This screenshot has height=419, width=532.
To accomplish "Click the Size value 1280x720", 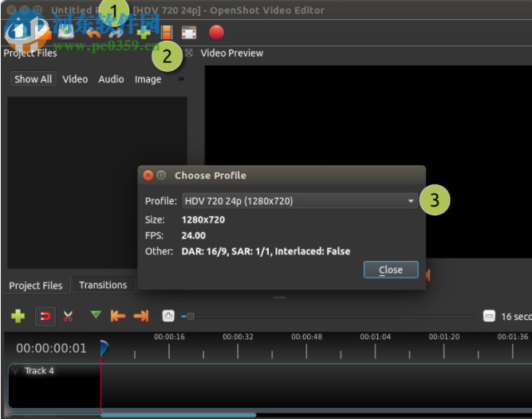I will point(203,219).
